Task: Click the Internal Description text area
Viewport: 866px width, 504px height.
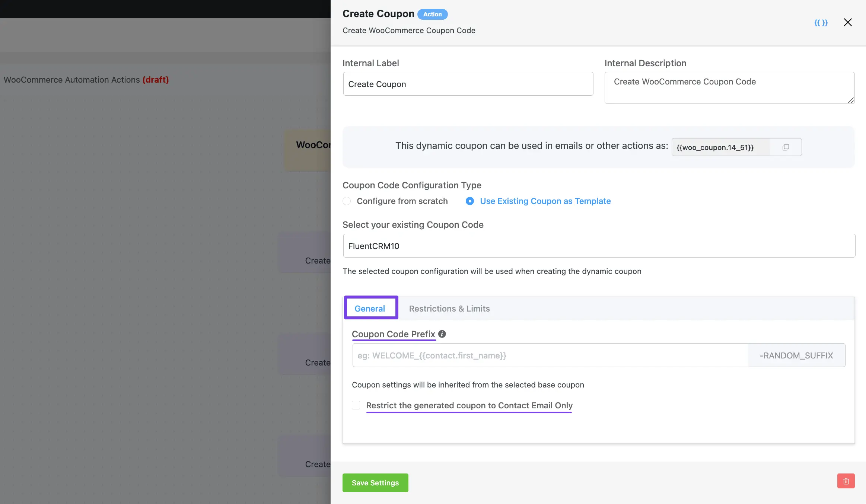Action: click(729, 87)
